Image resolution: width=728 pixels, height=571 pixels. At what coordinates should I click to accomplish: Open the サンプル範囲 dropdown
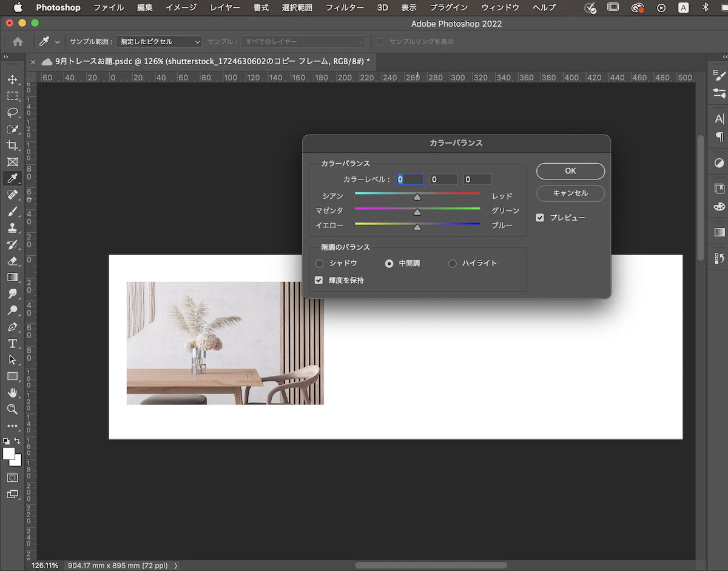tap(158, 41)
